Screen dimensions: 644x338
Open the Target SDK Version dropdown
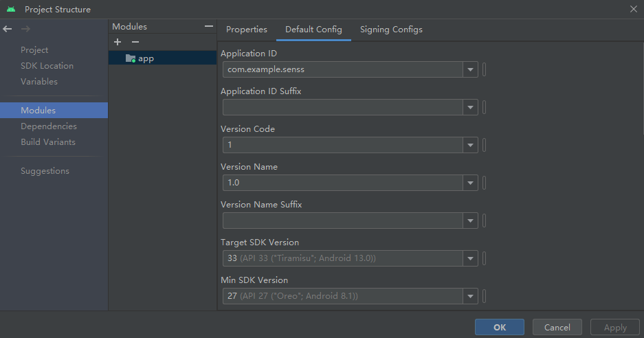tap(471, 258)
